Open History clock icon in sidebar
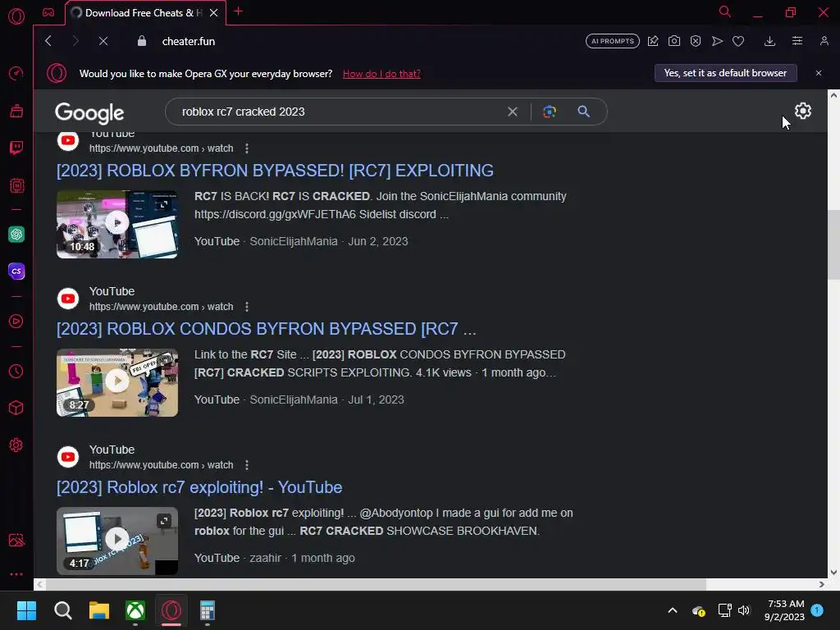The width and height of the screenshot is (840, 630). point(16,371)
